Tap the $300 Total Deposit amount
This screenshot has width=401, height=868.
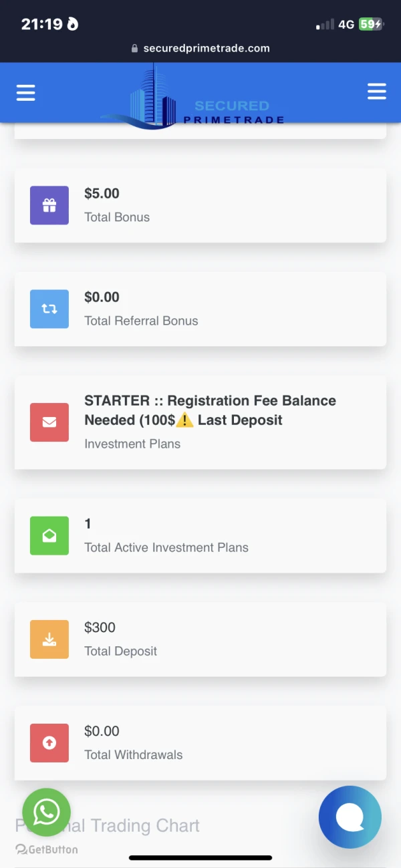point(100,627)
